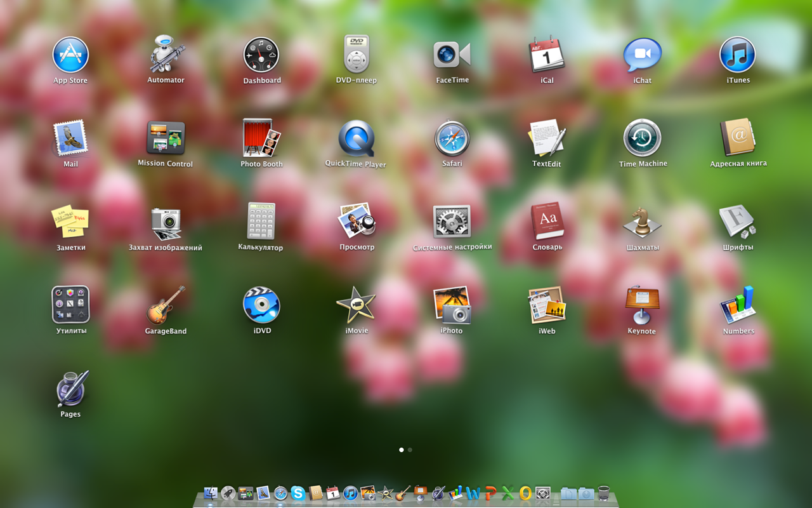Launch GarageBand from the Launchpad grid

[166, 305]
